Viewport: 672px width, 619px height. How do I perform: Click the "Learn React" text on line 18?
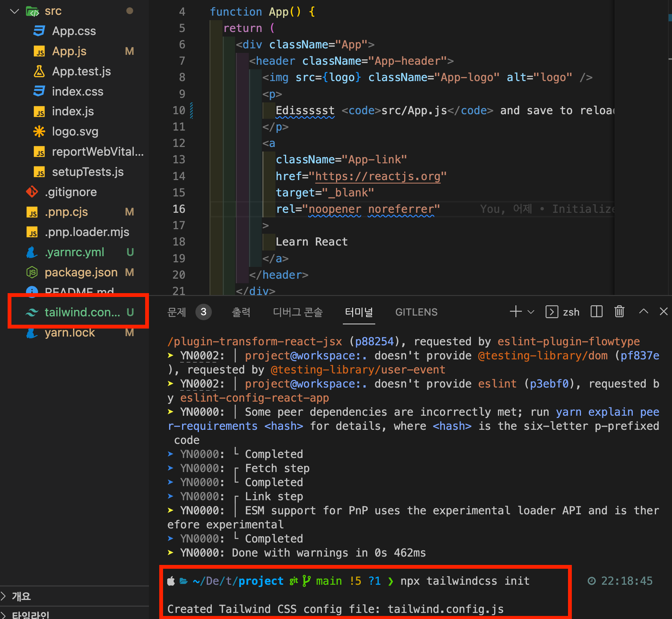pos(312,242)
